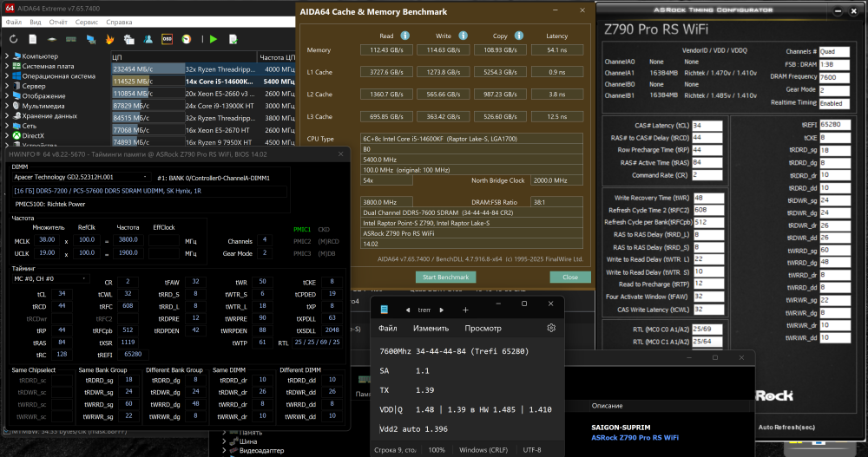Add a new tab in Notepad

(465, 310)
